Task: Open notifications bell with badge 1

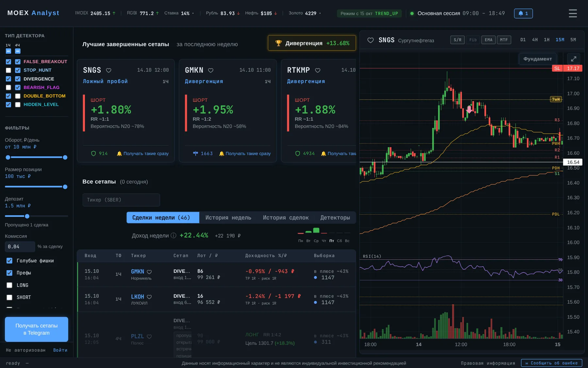Action: click(523, 13)
